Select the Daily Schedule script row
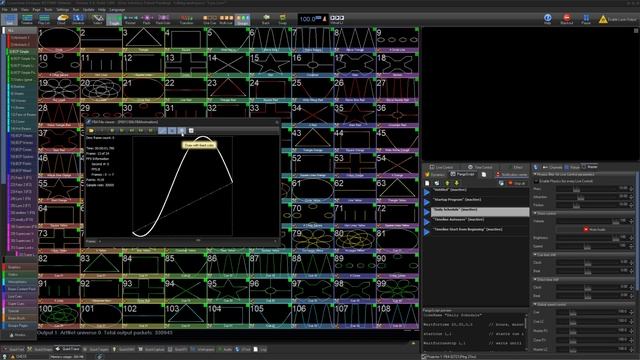Image resolution: width=640 pixels, height=360 pixels. click(480, 211)
